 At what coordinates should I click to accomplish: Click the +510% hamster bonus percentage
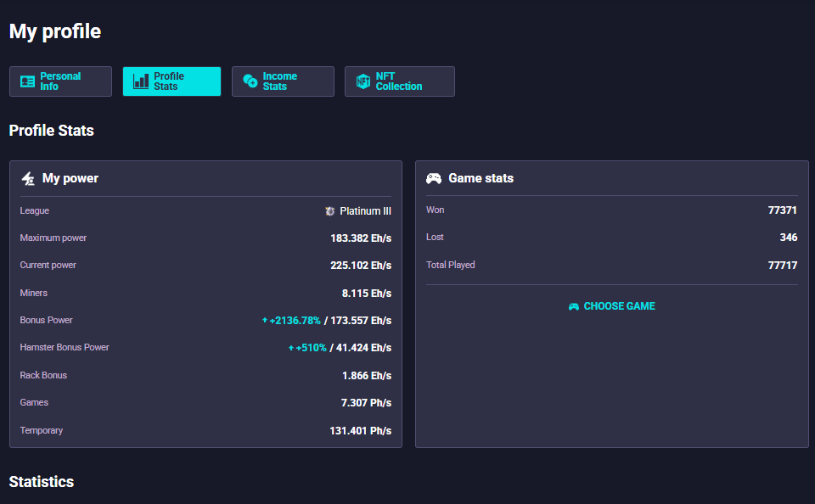click(311, 348)
